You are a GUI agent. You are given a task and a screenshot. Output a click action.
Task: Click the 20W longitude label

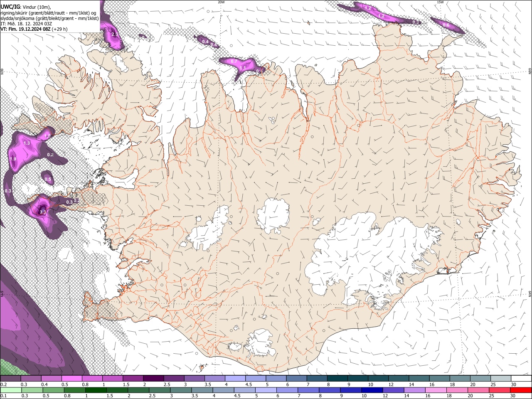point(221,2)
